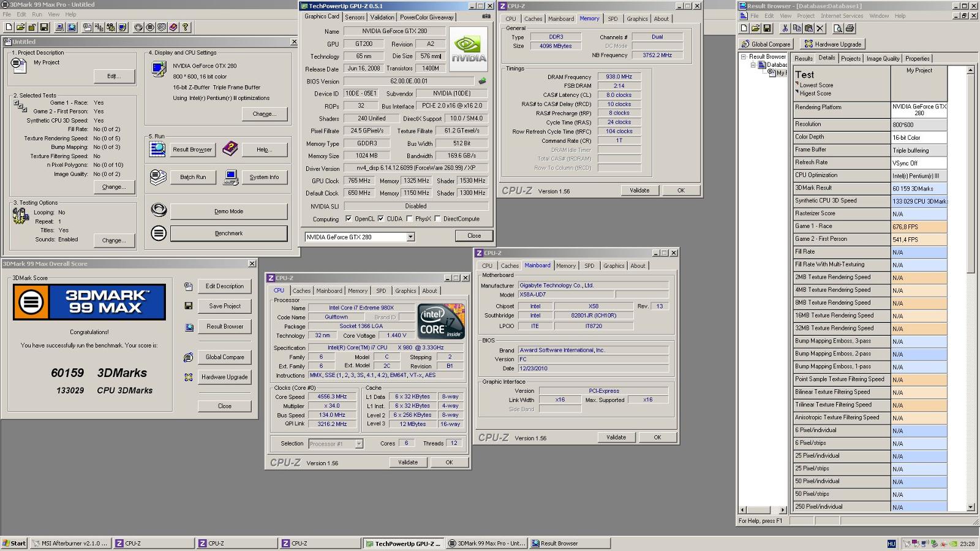Viewport: 980px width, 551px height.
Task: Open Run menu in 3DMark 99 Max
Action: coord(37,14)
